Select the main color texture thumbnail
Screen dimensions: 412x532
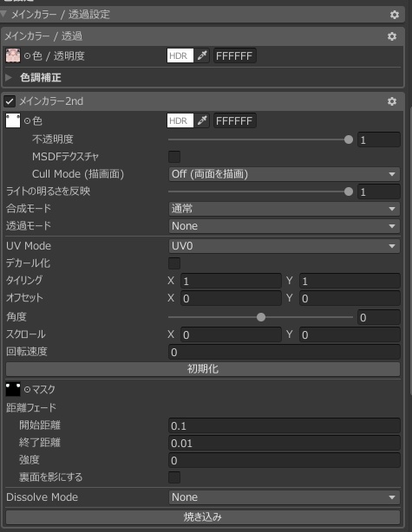(x=13, y=55)
